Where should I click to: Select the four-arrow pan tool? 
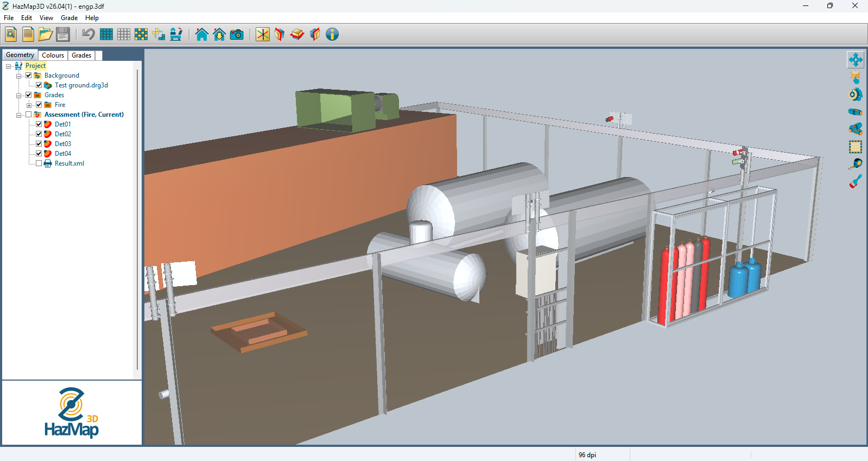856,60
